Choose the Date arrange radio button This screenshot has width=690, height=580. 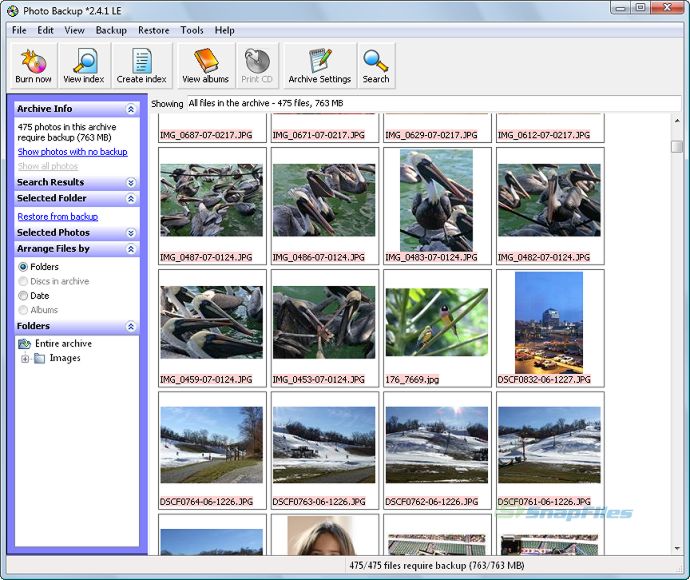click(23, 296)
